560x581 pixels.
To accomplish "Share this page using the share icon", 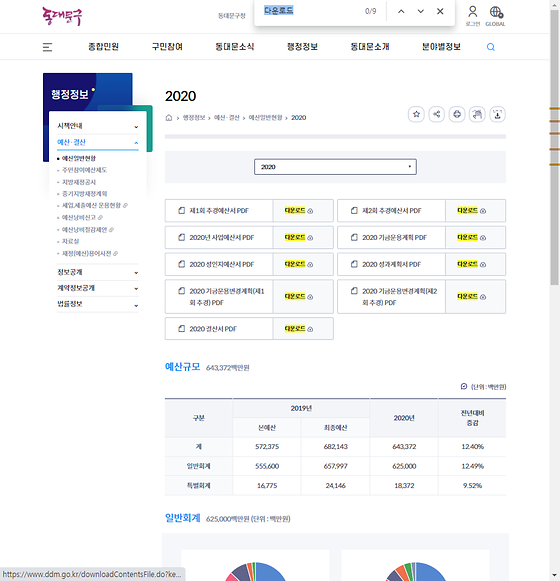I will click(x=437, y=114).
